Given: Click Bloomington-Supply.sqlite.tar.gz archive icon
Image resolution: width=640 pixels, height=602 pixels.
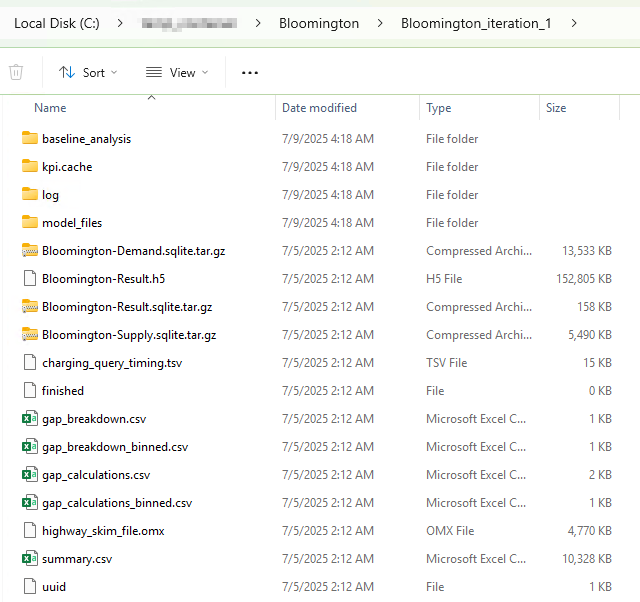Looking at the screenshot, I should tap(30, 334).
